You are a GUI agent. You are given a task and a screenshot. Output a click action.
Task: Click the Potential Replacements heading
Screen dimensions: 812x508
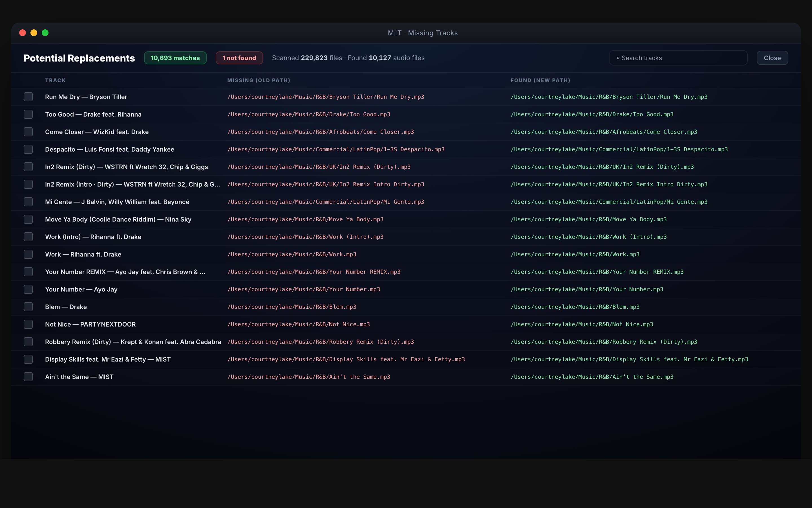tap(79, 58)
